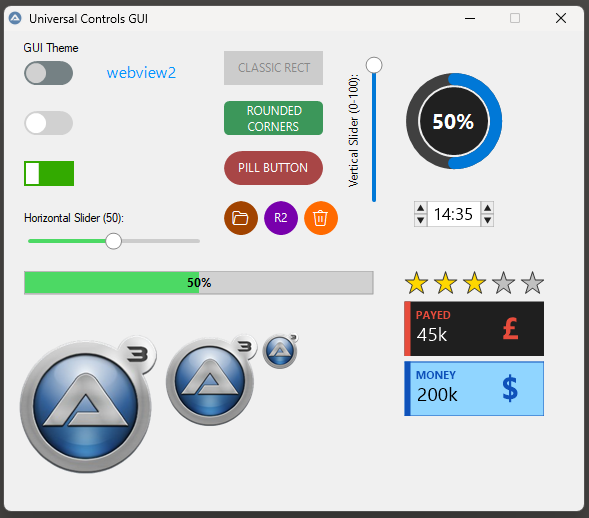Click the 'Horizontal Slider (50):' label
Screen dimensions: 589x518
74,218
